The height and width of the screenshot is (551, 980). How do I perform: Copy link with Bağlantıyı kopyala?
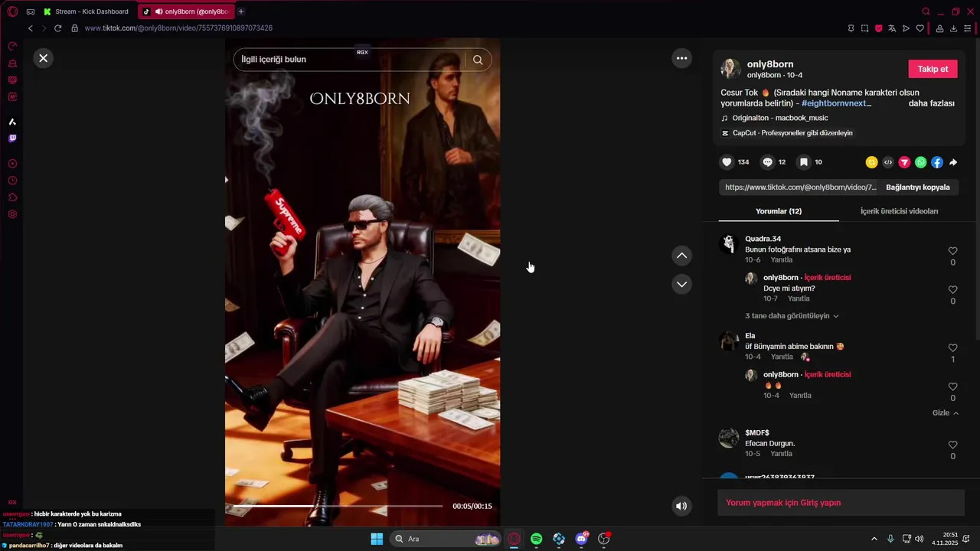tap(917, 187)
